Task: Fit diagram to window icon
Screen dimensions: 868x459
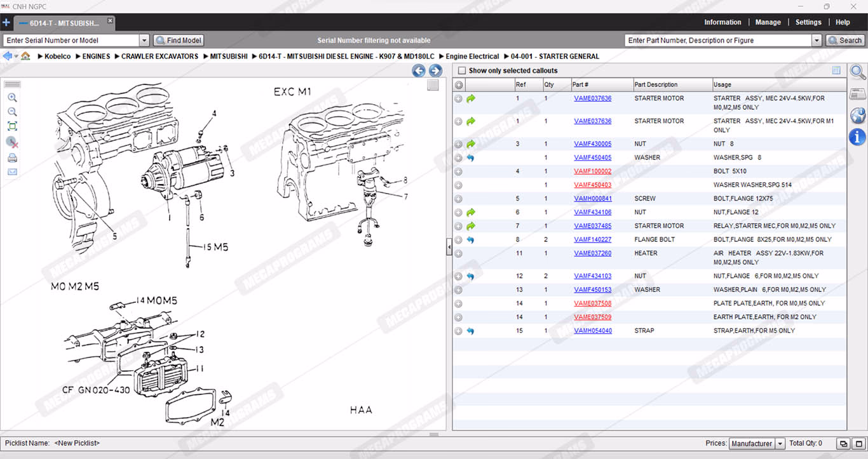Action: click(12, 126)
